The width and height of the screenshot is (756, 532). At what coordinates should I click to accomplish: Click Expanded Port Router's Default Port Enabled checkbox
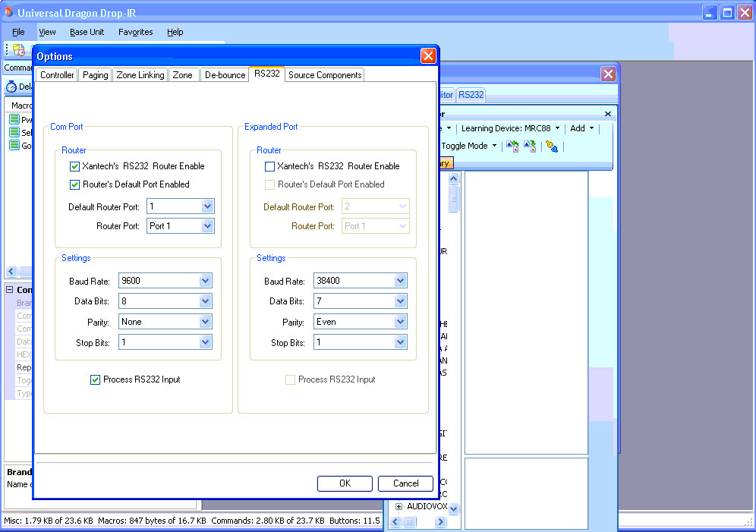click(270, 184)
